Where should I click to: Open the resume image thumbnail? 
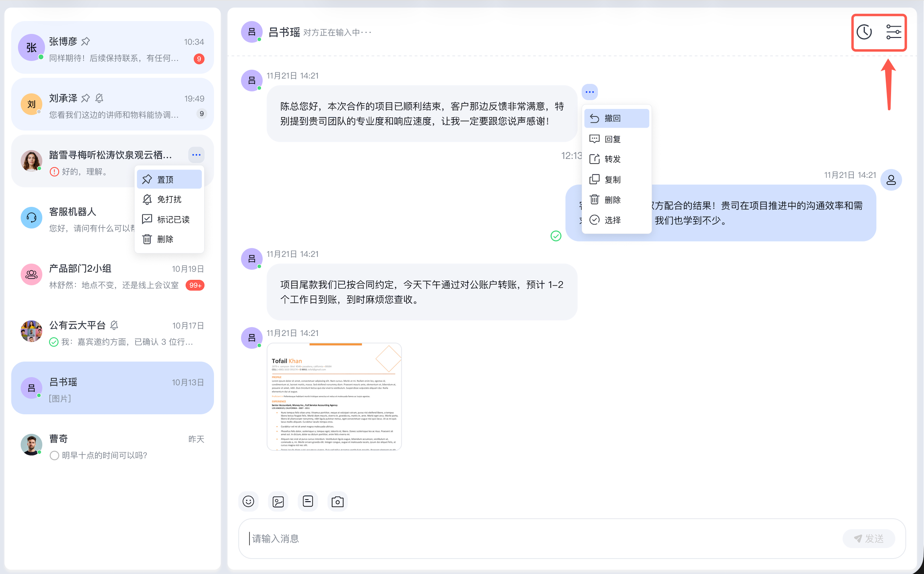tap(334, 396)
